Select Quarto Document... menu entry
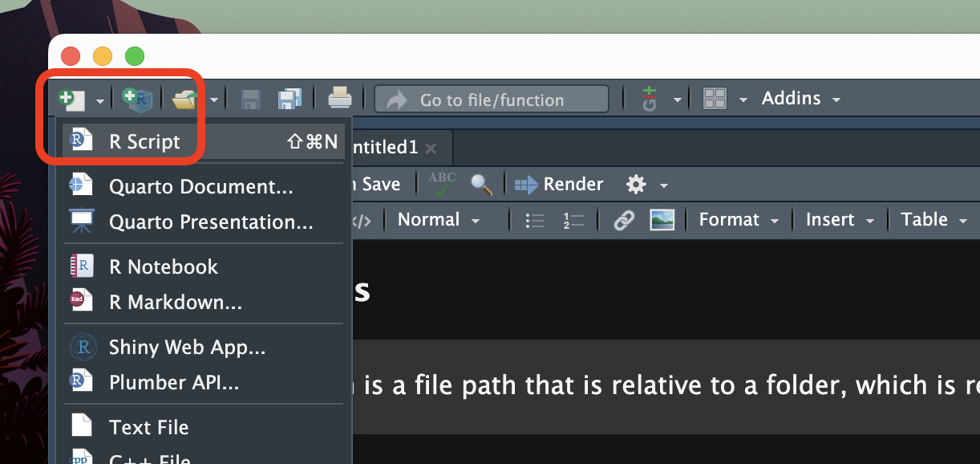This screenshot has height=464, width=980. click(204, 186)
